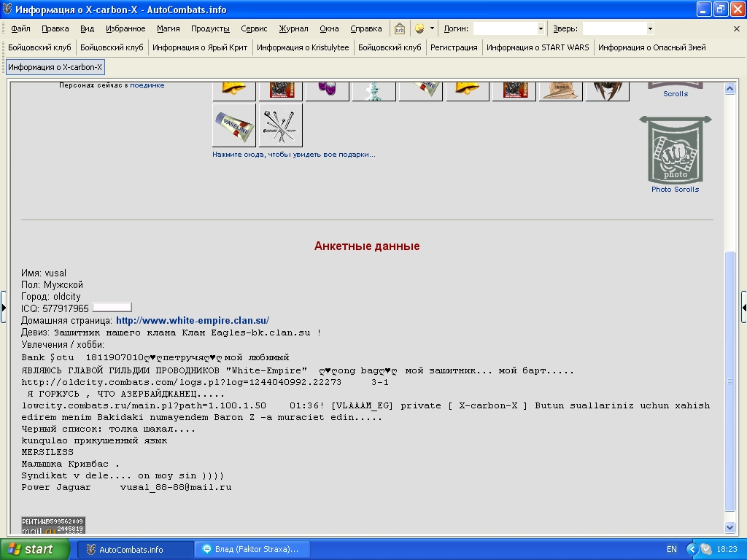Expand the left side panel arrow
Screen dimensions: 747x560
point(4,308)
